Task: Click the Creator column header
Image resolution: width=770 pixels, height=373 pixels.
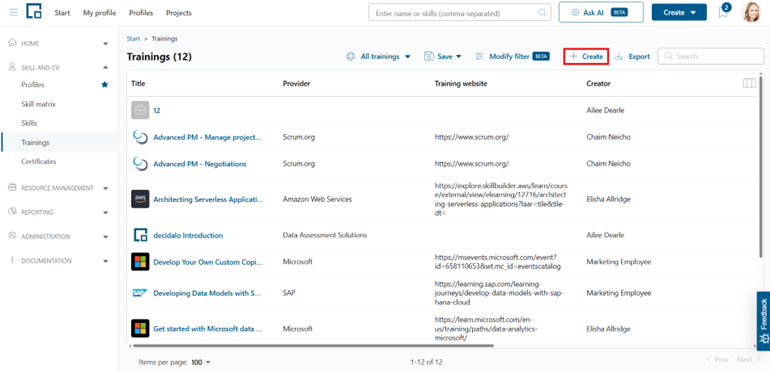Action: [599, 83]
